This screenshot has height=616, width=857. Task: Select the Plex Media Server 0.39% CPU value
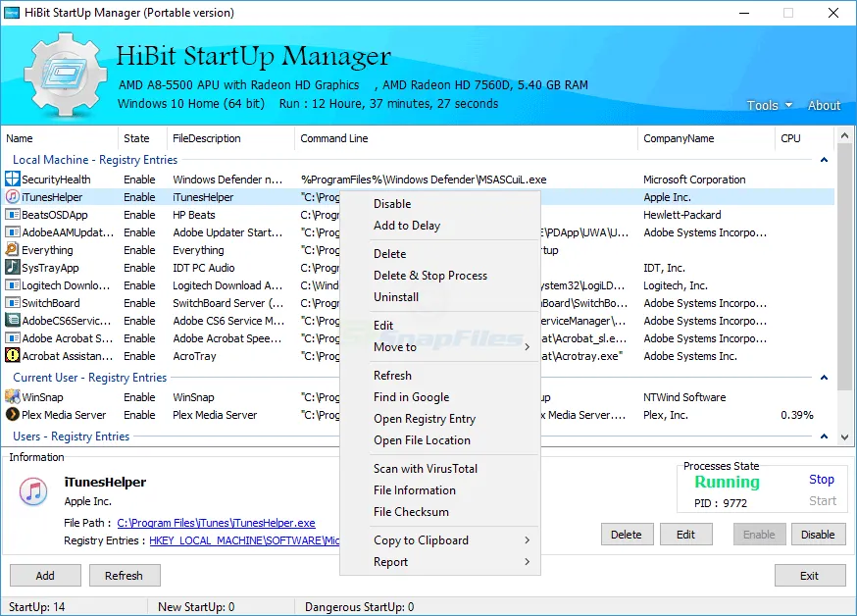(797, 415)
